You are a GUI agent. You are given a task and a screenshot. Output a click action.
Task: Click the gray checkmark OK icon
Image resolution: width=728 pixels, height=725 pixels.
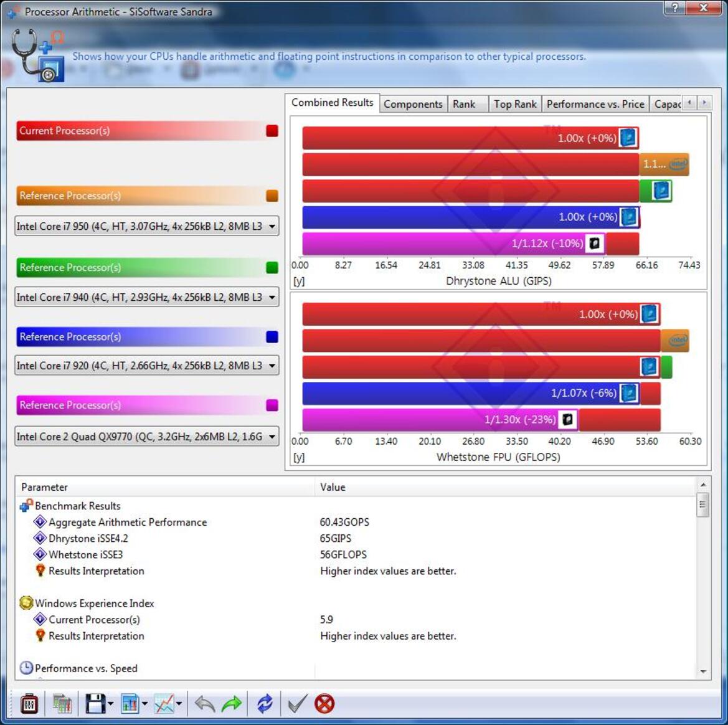click(297, 704)
